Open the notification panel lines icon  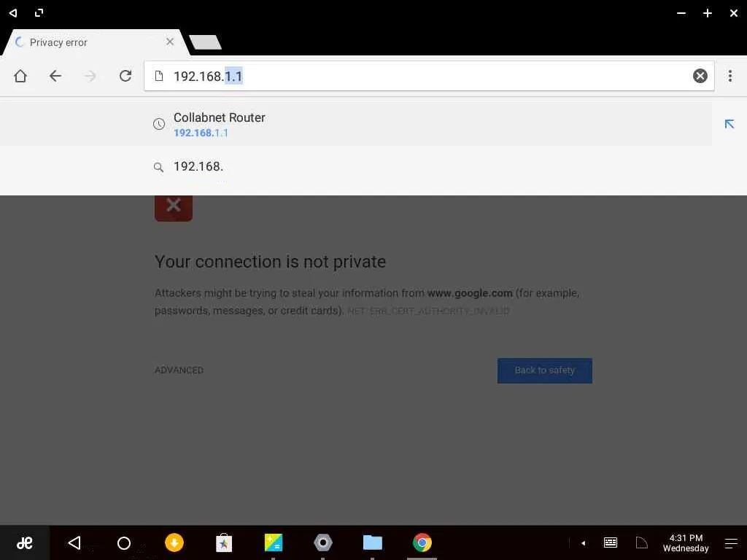[x=731, y=542]
